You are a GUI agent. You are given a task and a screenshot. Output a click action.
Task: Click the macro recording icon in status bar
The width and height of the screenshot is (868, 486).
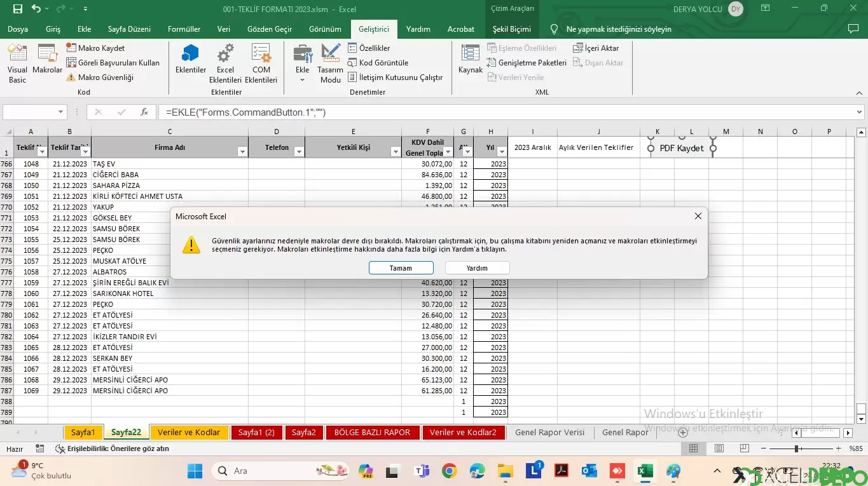pos(40,449)
